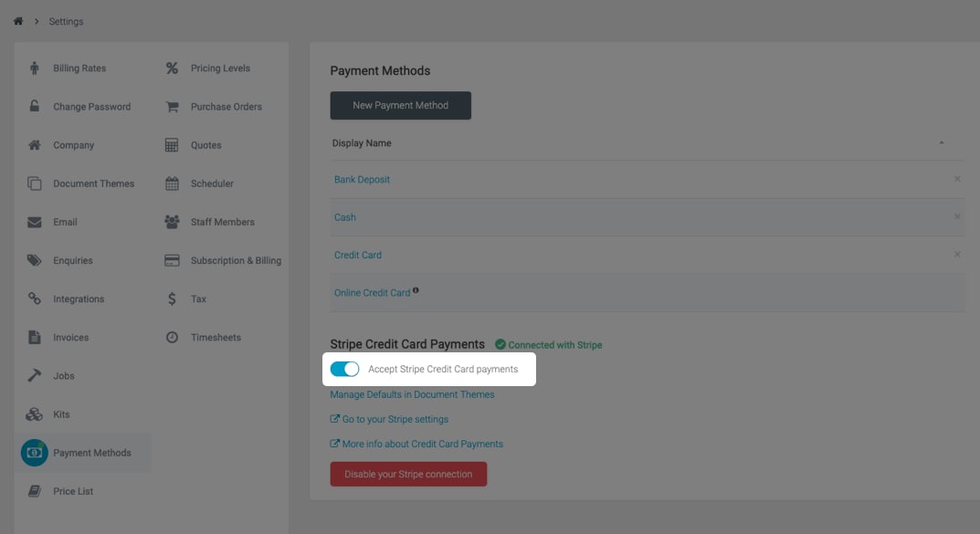Select the percent icon for Pricing Levels
Screen dimensions: 980x534
point(172,68)
